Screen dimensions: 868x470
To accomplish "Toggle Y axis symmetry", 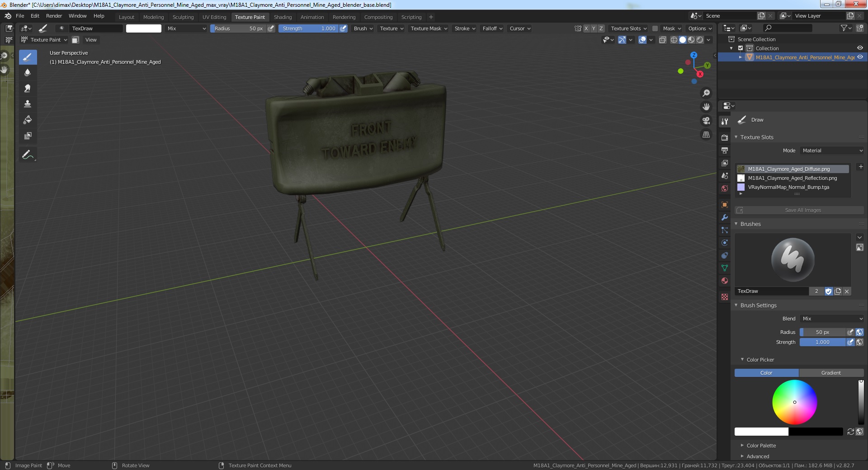I will coord(594,28).
